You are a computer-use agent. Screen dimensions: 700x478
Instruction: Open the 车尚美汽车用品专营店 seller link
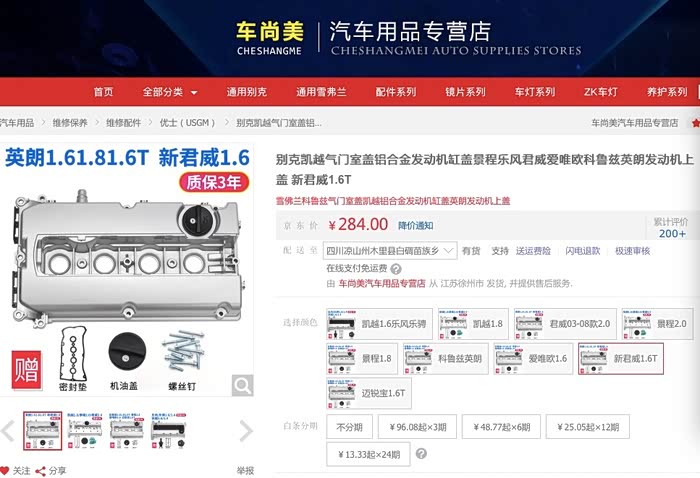pyautogui.click(x=382, y=283)
